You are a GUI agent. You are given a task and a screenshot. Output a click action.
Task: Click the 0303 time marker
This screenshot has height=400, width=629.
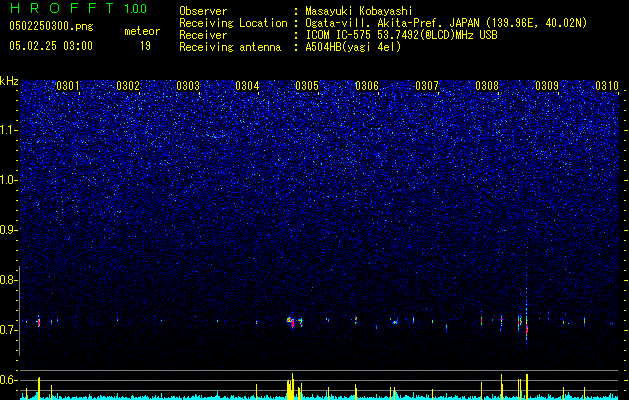click(x=188, y=86)
